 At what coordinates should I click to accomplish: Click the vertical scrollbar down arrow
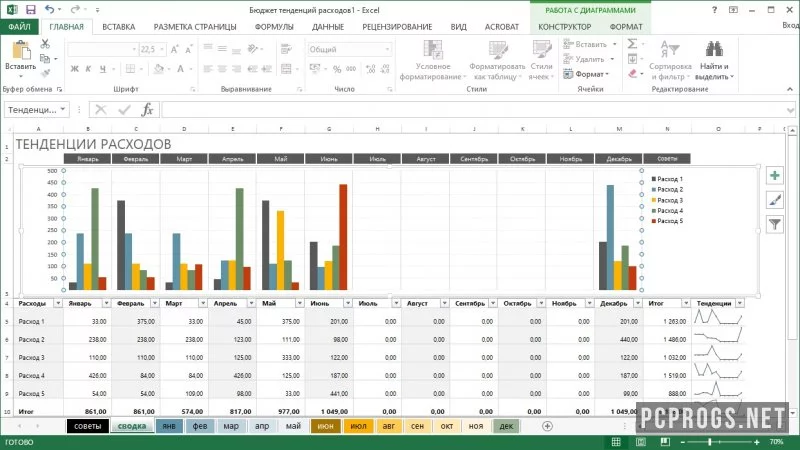[792, 413]
